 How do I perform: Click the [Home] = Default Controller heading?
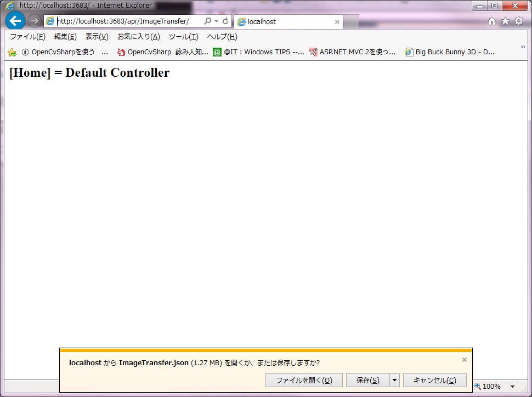tap(89, 72)
